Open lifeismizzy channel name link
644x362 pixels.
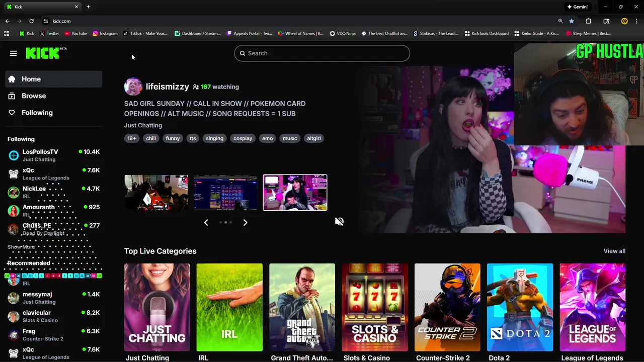[168, 86]
